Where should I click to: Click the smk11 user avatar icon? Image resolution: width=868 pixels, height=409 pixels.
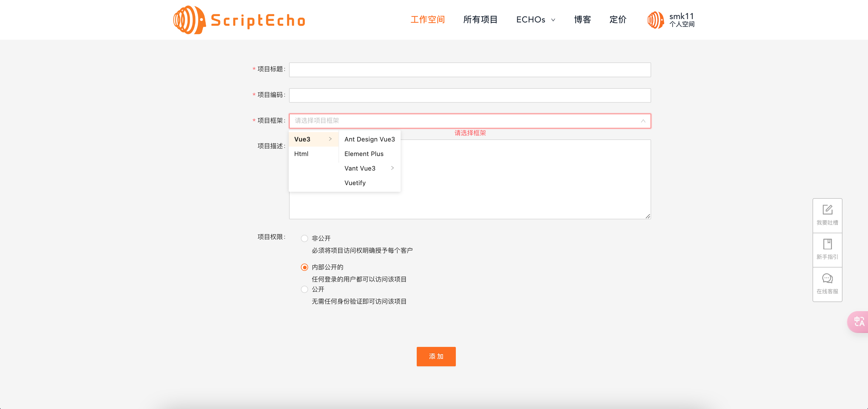click(655, 20)
